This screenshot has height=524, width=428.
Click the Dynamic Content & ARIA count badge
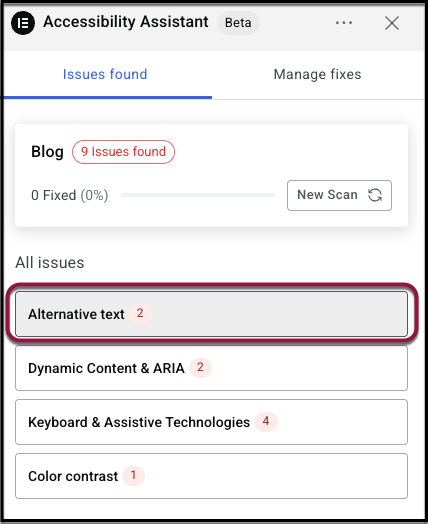point(200,368)
